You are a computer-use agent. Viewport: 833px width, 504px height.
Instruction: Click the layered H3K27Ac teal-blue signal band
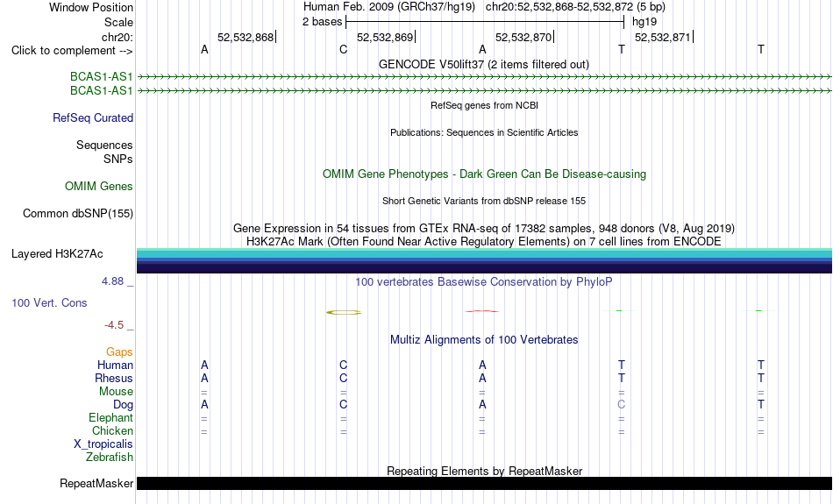pos(485,260)
